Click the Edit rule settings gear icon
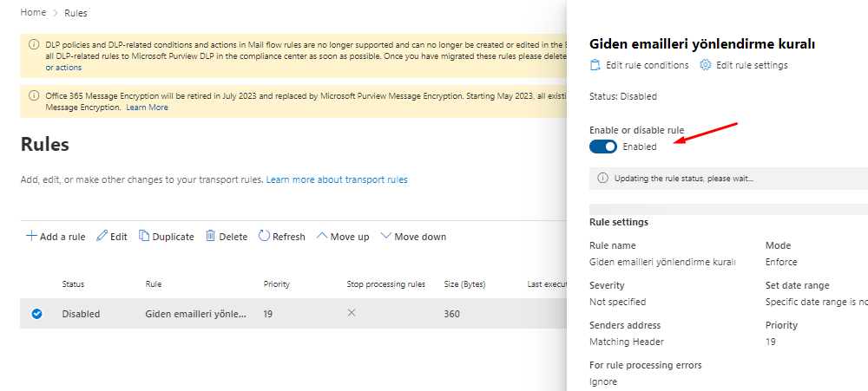The width and height of the screenshot is (868, 391). pos(706,65)
